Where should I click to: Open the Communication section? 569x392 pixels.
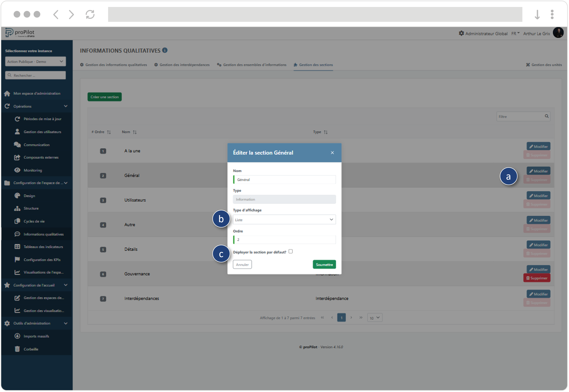point(36,145)
